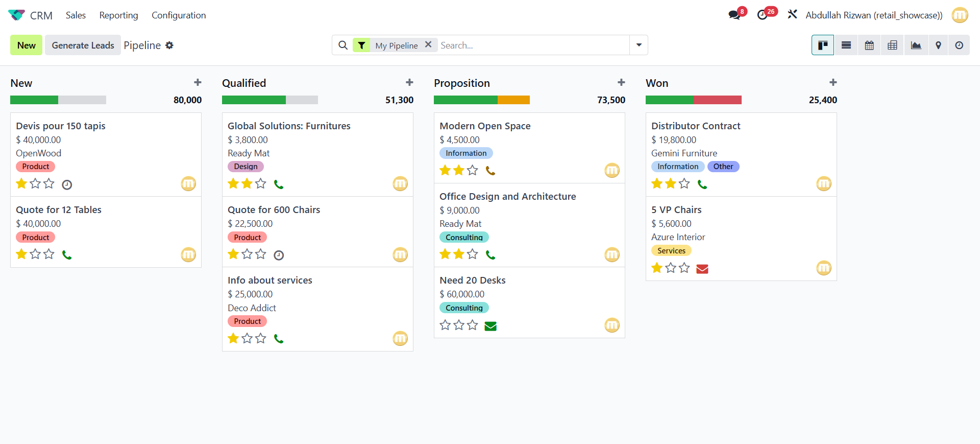Set second star priority on Quote for 12 Tables
The height and width of the screenshot is (444, 980).
(35, 254)
